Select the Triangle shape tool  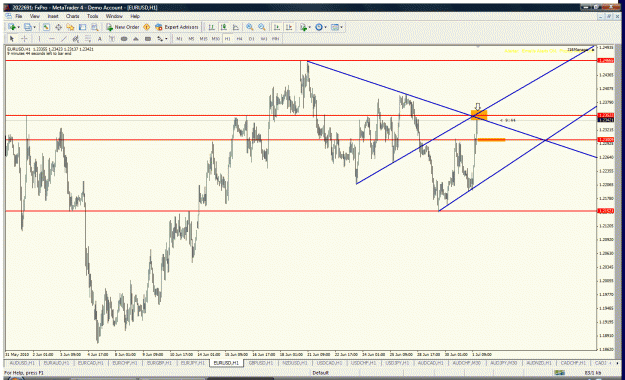[136, 39]
